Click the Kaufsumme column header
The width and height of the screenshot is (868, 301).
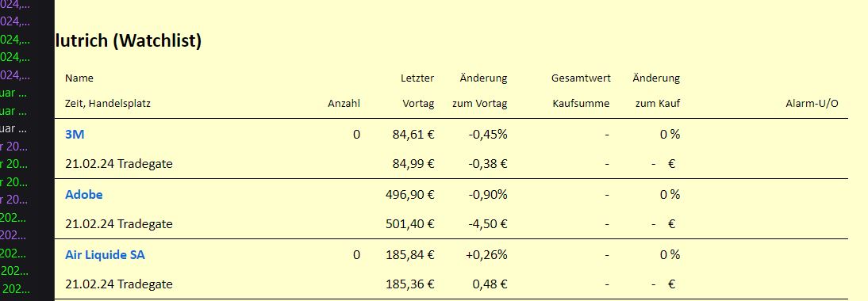click(582, 103)
